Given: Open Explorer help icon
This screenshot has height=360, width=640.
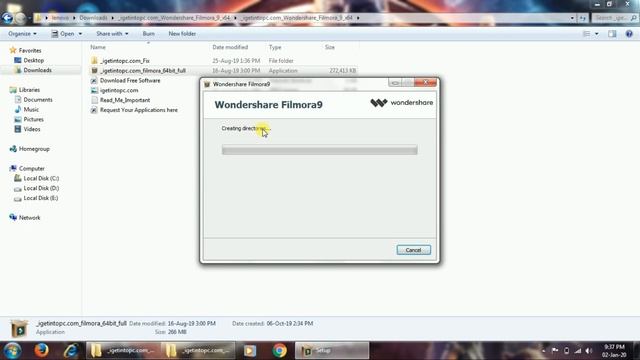Looking at the screenshot, I should point(629,34).
